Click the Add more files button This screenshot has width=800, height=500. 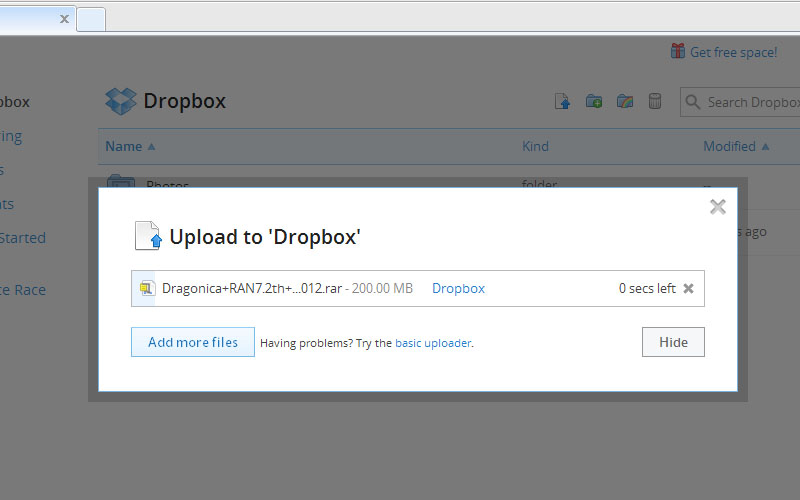(193, 342)
